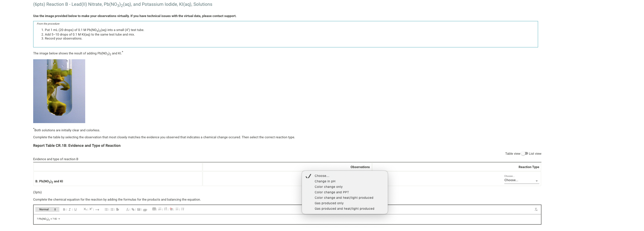This screenshot has height=231, width=644.
Task: Delete table icon
Action: (x=171, y=209)
